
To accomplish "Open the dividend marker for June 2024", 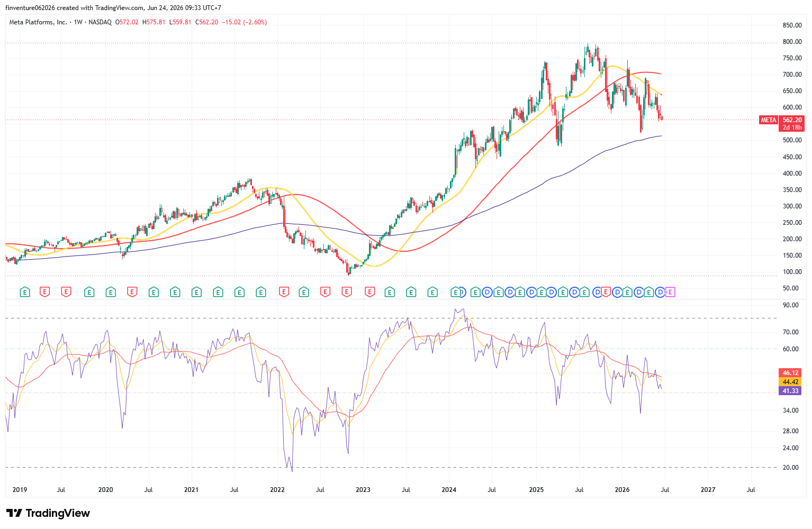I will pos(487,292).
